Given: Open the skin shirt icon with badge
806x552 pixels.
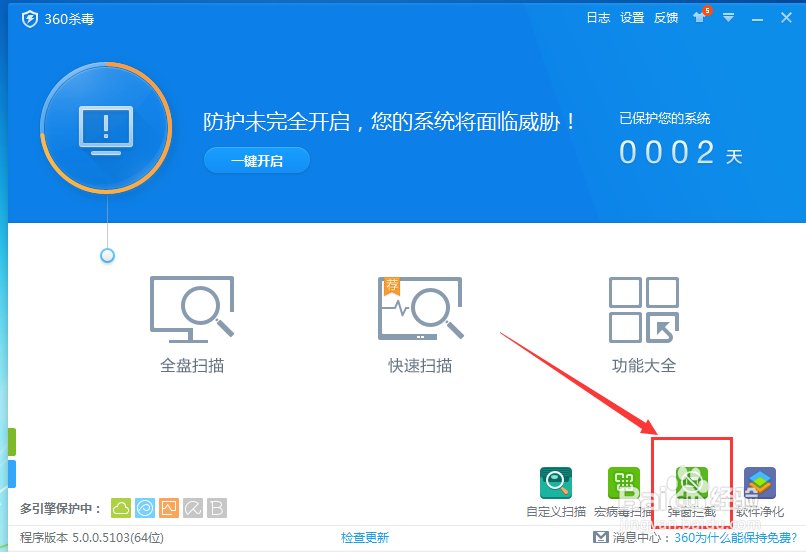Looking at the screenshot, I should coord(701,16).
